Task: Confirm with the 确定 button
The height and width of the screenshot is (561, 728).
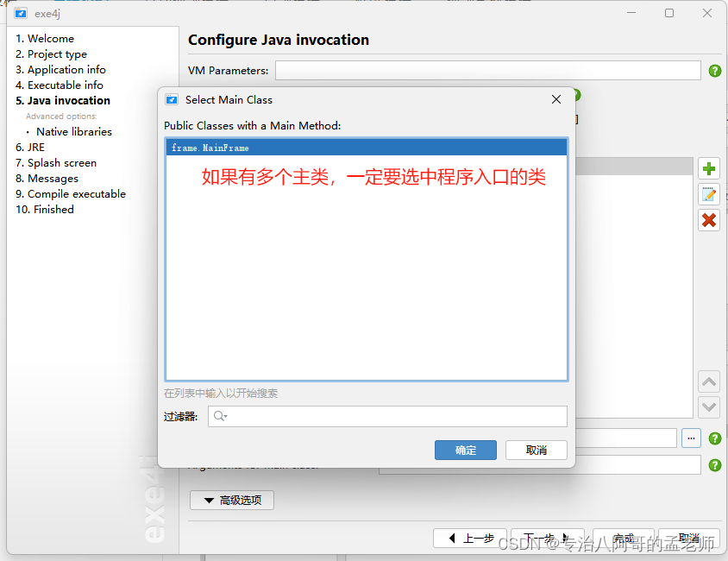Action: tap(465, 450)
